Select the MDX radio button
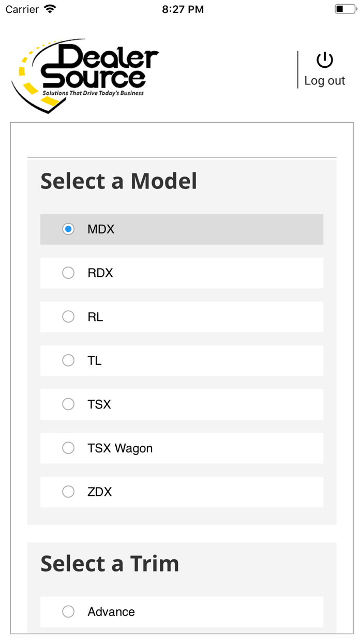362x644 pixels. pyautogui.click(x=68, y=229)
